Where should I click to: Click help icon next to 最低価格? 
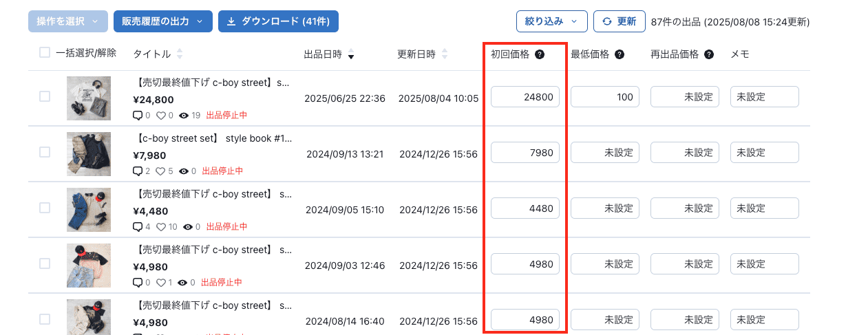tap(620, 54)
